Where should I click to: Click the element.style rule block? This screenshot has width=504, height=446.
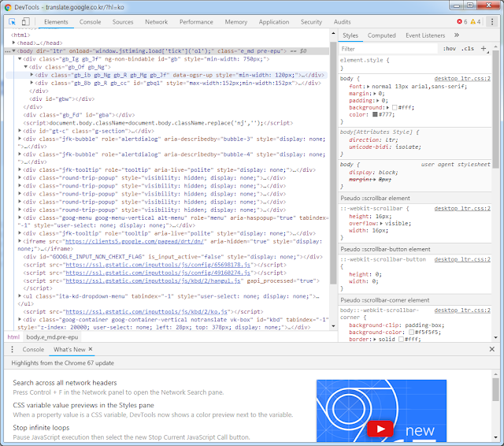click(415, 64)
